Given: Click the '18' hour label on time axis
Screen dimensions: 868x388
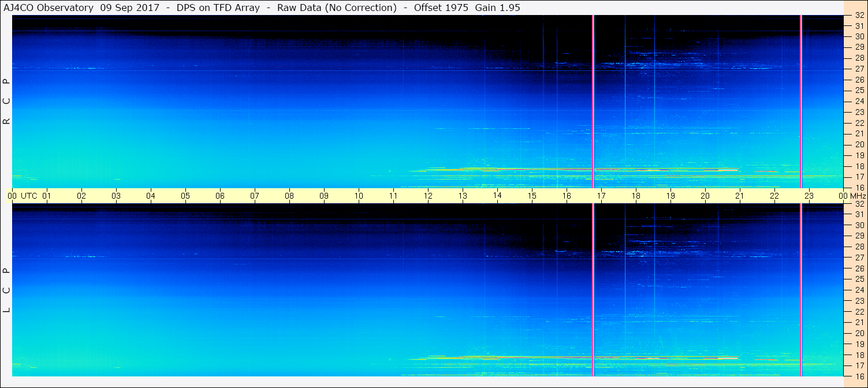Looking at the screenshot, I should click(x=636, y=196).
